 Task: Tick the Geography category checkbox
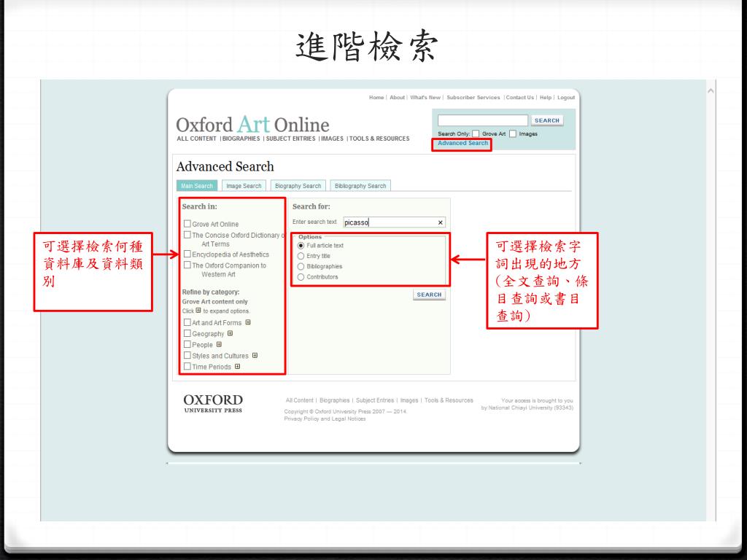tap(187, 333)
